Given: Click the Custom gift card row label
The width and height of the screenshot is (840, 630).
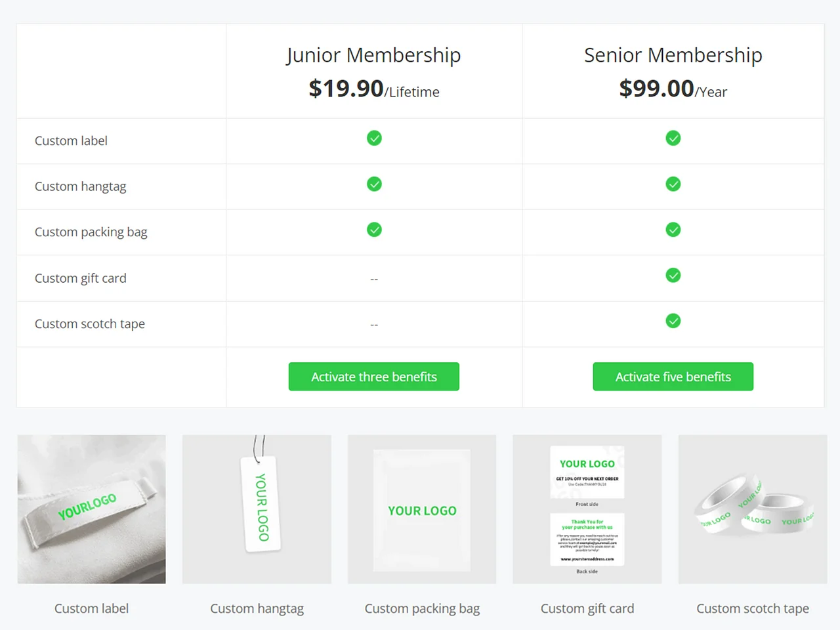Looking at the screenshot, I should (x=81, y=278).
